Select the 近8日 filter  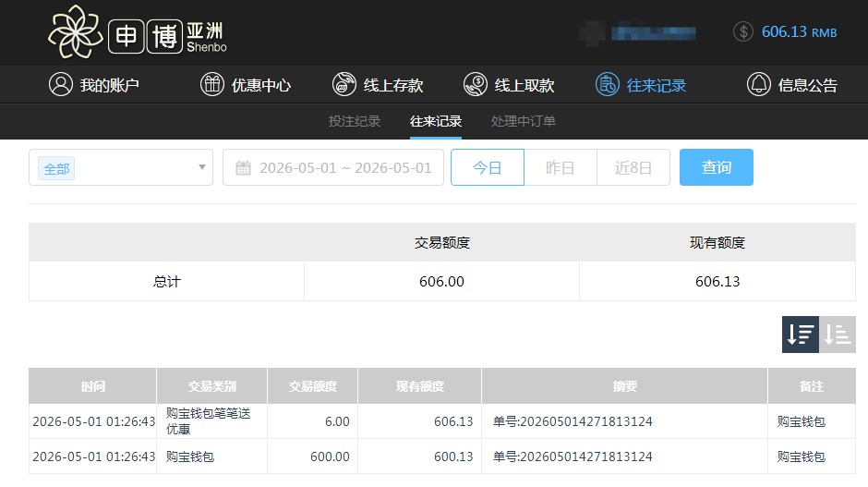(x=633, y=167)
